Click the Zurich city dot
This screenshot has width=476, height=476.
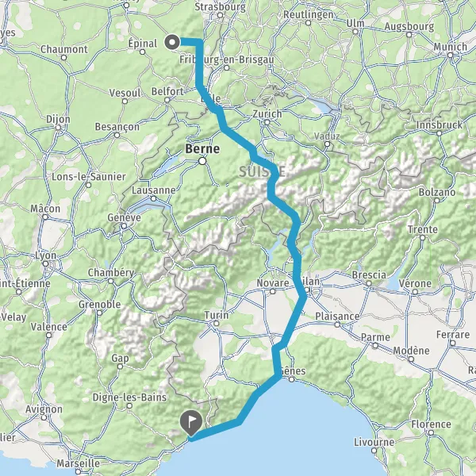[x=267, y=122]
